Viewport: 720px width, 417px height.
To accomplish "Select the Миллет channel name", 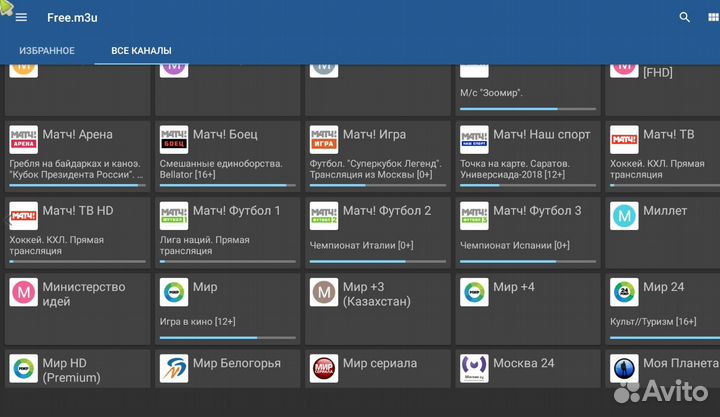I will click(x=665, y=211).
